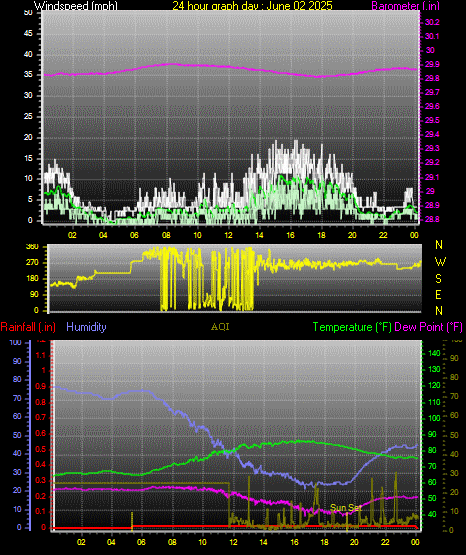This screenshot has height=555, width=466.
Task: Click the 'Dew Point (°F)' legend label
Action: point(428,327)
